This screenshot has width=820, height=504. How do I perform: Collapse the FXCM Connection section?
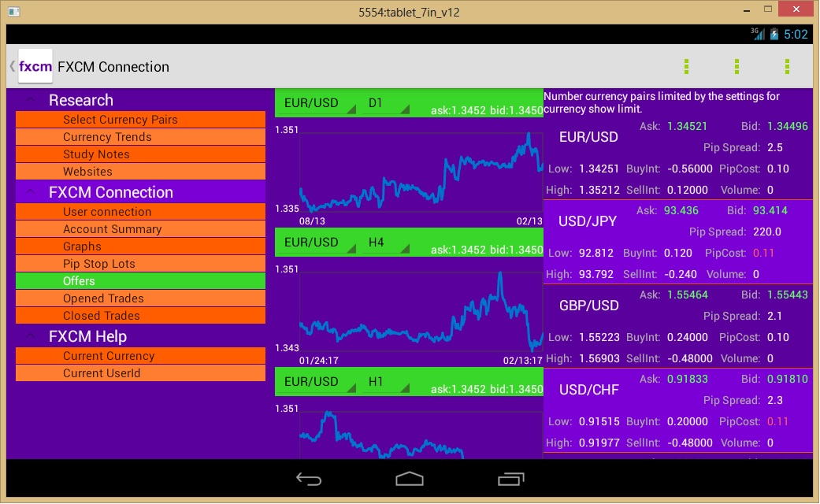tap(31, 192)
